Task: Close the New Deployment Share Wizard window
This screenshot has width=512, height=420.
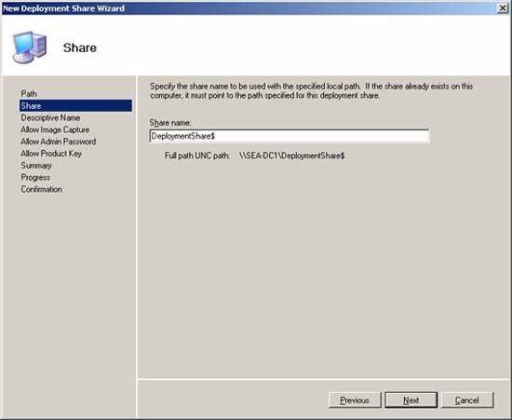Action: pyautogui.click(x=503, y=8)
